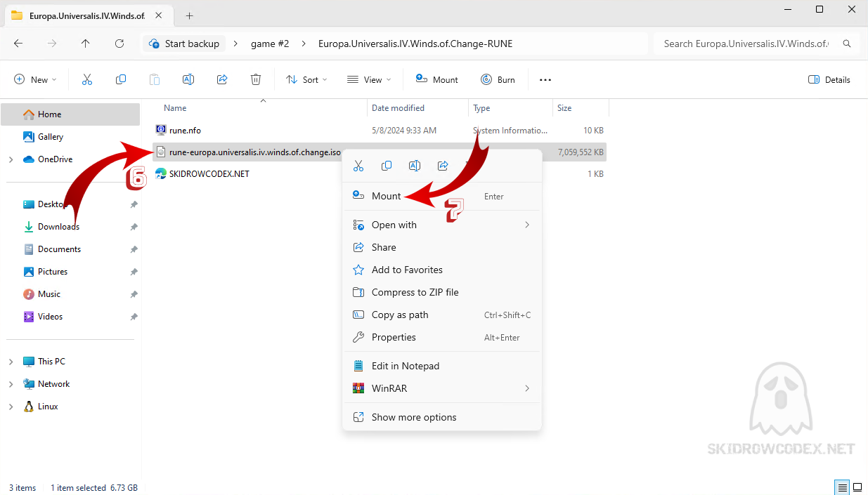Choose Share in the context menu list
The height and width of the screenshot is (495, 868).
click(442, 247)
